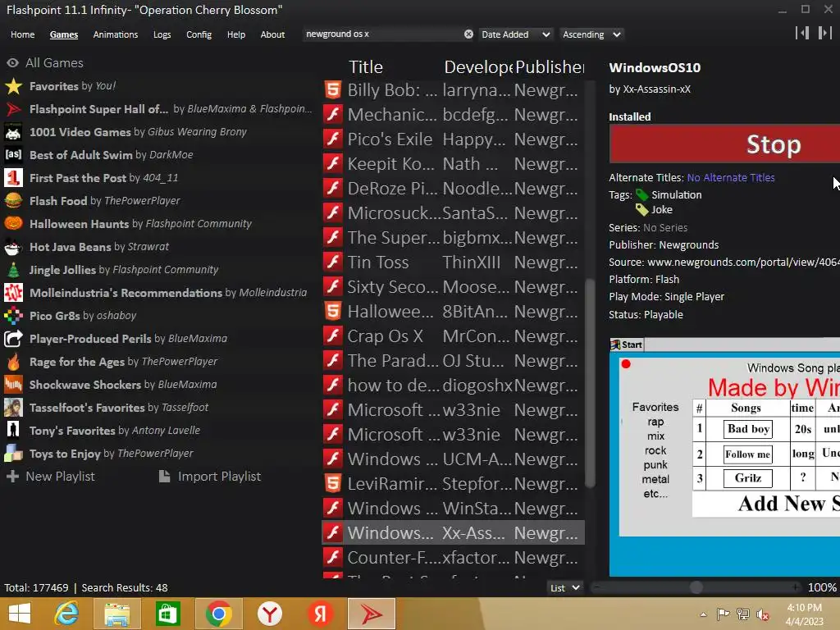Clear the search field with the X icon
The image size is (840, 630).
468,34
